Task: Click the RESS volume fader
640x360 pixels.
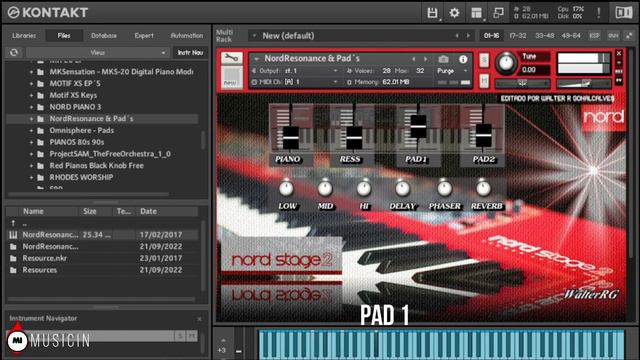Action: point(354,138)
